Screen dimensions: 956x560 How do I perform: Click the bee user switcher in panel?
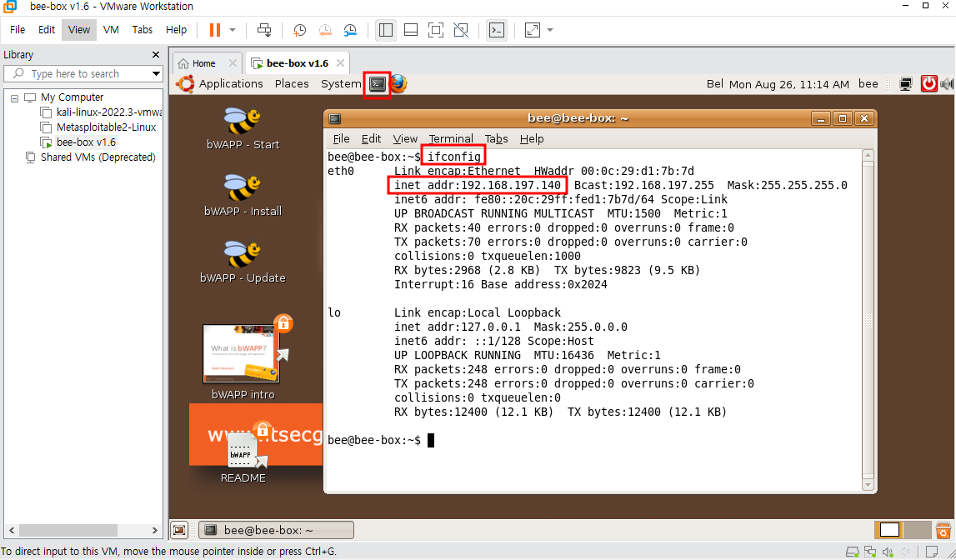click(x=868, y=84)
